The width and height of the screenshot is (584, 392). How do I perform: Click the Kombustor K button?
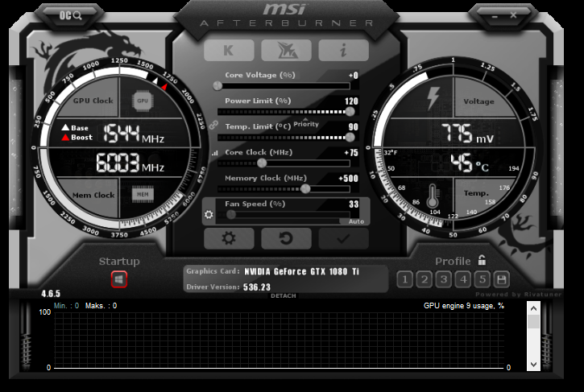pyautogui.click(x=229, y=50)
